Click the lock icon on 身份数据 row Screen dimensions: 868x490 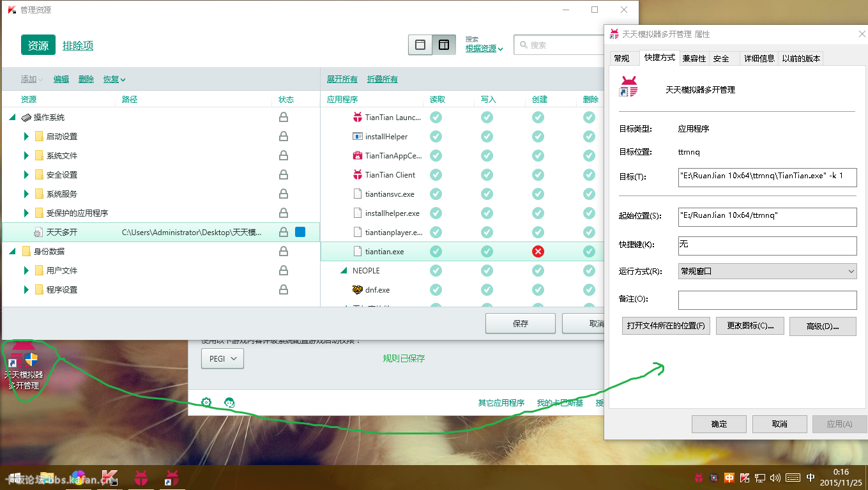(x=283, y=252)
